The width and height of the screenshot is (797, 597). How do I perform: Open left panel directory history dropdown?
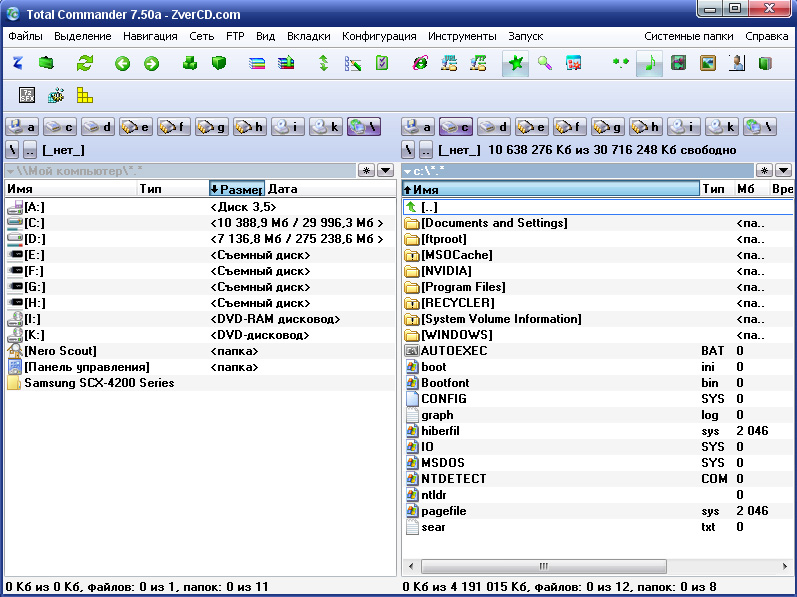tap(385, 171)
